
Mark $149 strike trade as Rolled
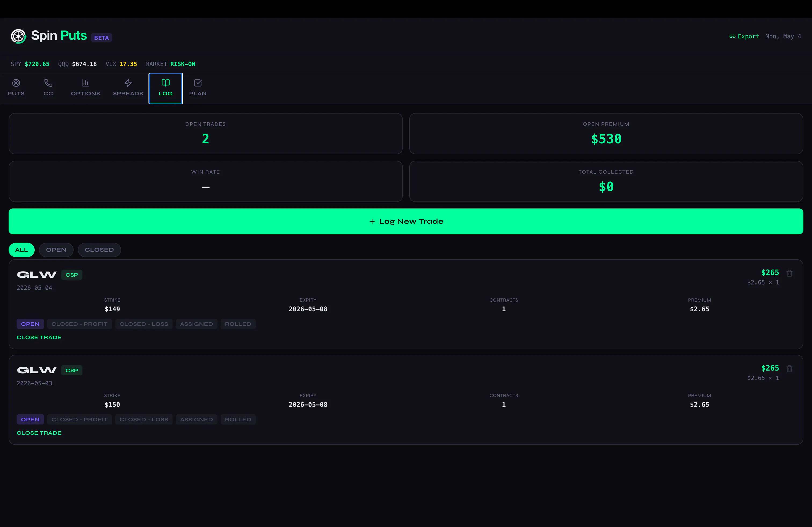(238, 324)
